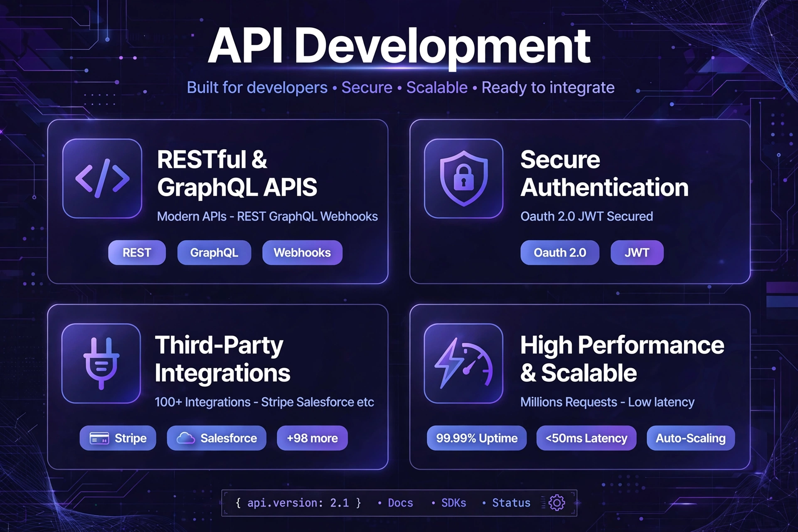Image resolution: width=798 pixels, height=532 pixels.
Task: Click the code brackets icon tile
Action: (102, 178)
